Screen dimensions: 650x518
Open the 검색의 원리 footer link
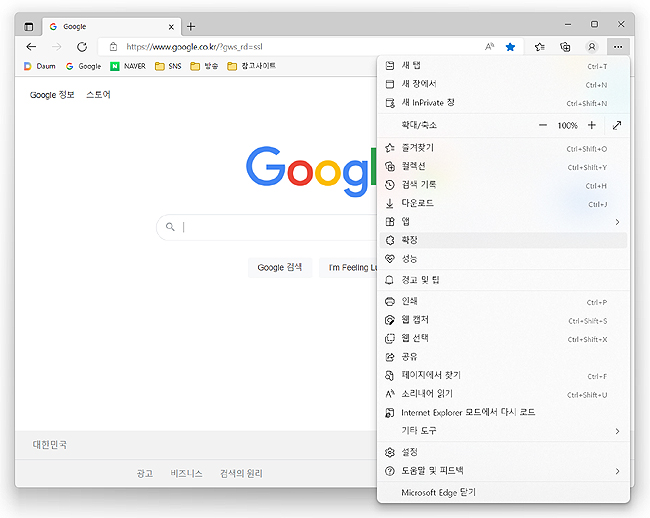pos(241,473)
